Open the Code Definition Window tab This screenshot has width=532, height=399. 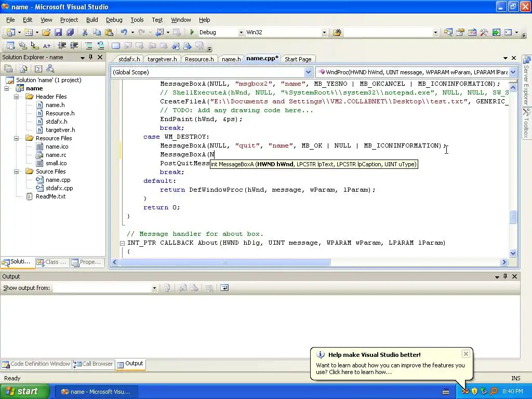pos(36,364)
